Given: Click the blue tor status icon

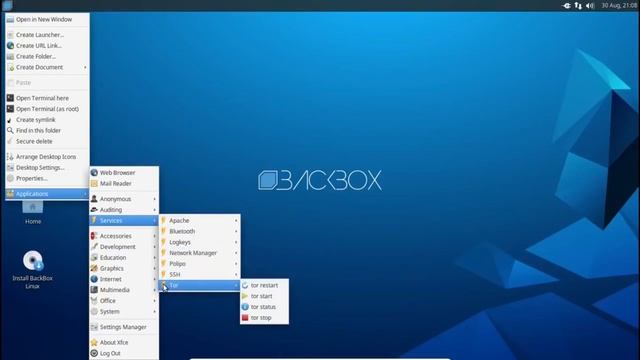Looking at the screenshot, I should [245, 307].
